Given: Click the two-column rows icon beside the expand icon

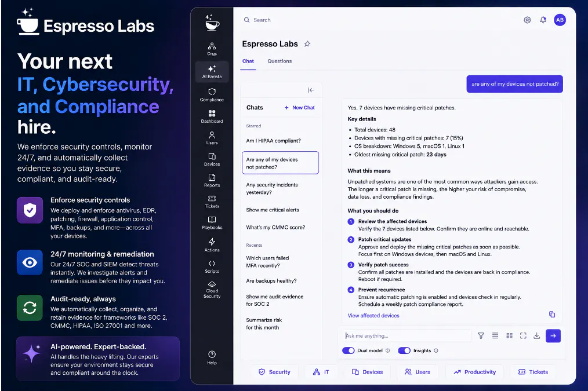Looking at the screenshot, I should coord(509,335).
